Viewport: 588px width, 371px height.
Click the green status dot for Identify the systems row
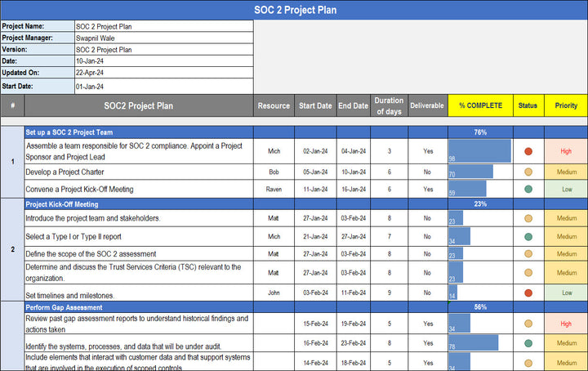[x=528, y=343]
